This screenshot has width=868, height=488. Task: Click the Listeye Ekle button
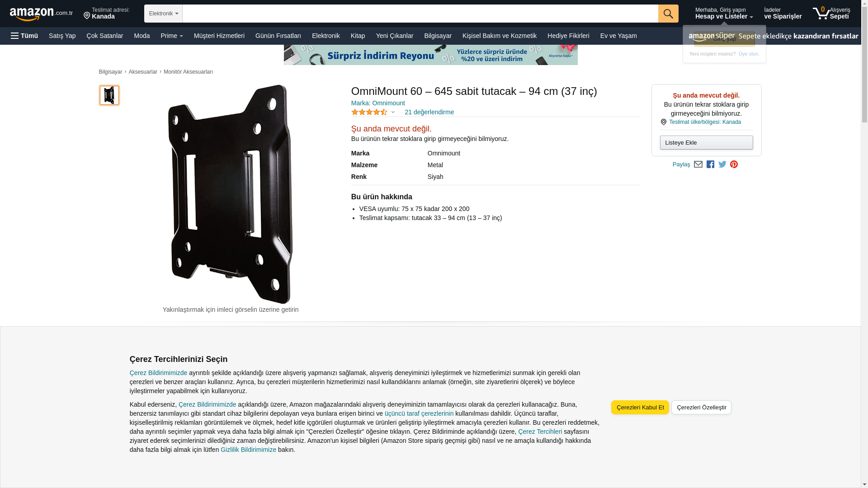click(706, 143)
